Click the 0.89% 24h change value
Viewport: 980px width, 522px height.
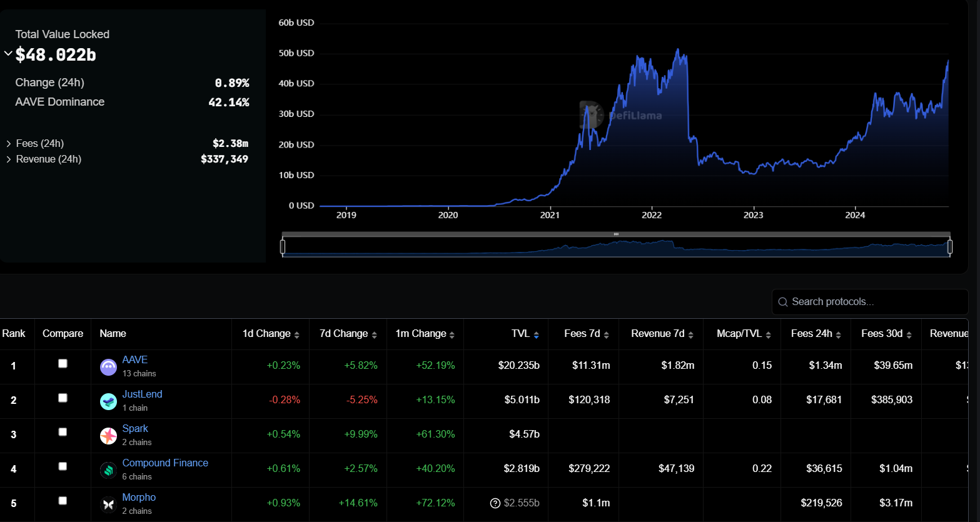tap(232, 83)
